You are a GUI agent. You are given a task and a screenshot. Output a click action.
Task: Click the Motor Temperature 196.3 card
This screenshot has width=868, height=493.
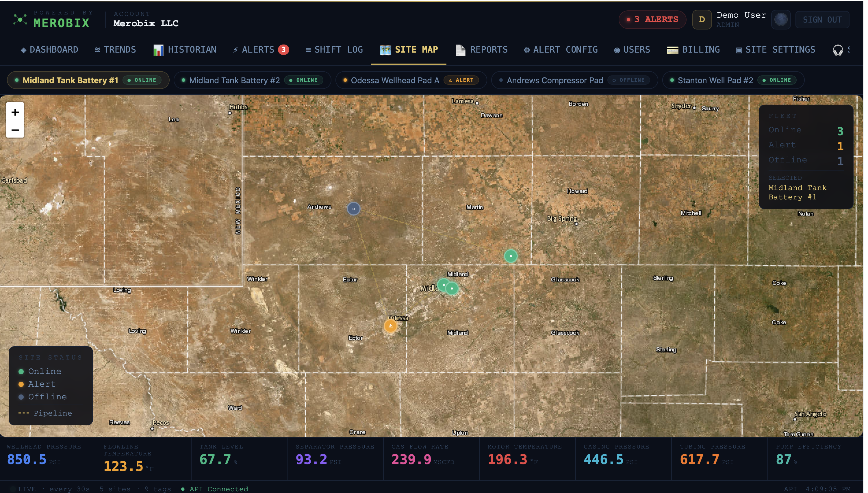pos(527,458)
